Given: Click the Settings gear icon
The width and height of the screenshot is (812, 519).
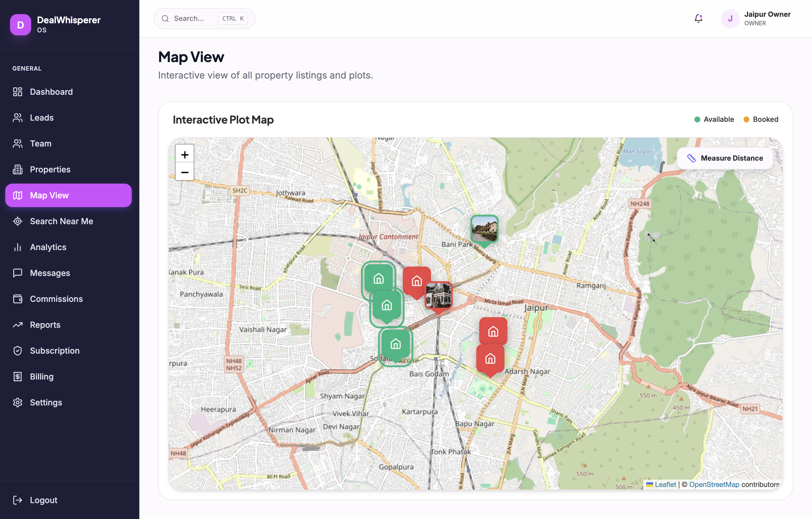Looking at the screenshot, I should point(18,402).
